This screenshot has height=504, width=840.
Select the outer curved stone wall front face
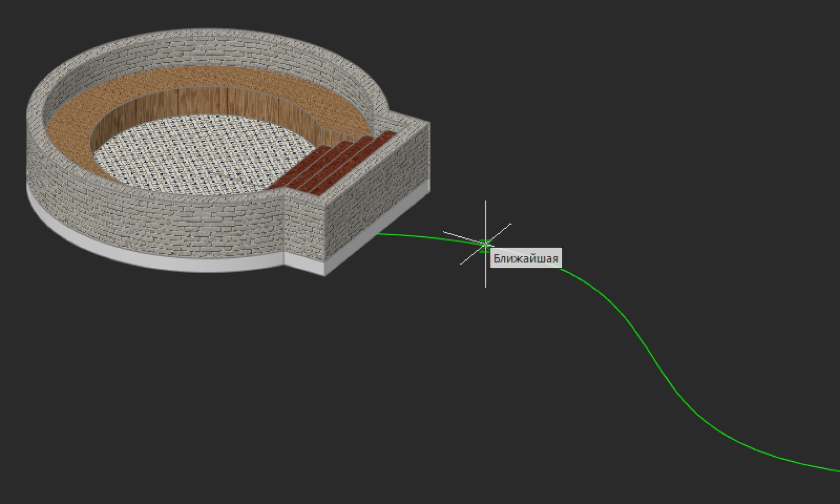coord(143,220)
